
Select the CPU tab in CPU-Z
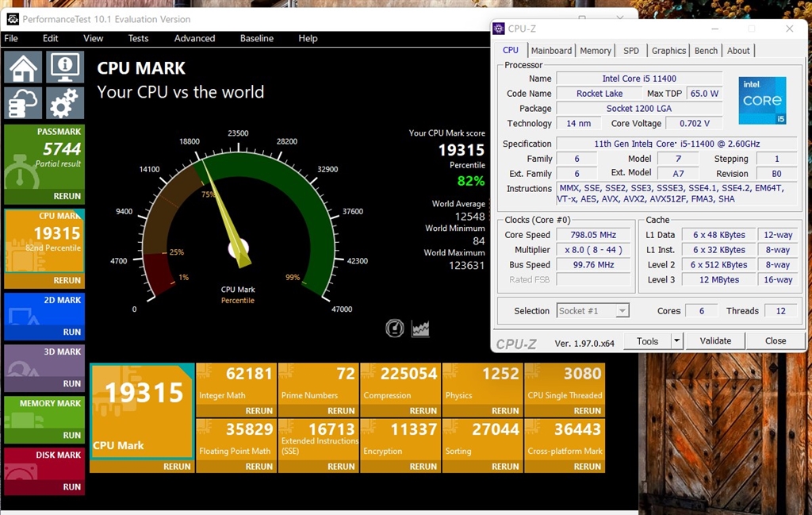pos(511,50)
